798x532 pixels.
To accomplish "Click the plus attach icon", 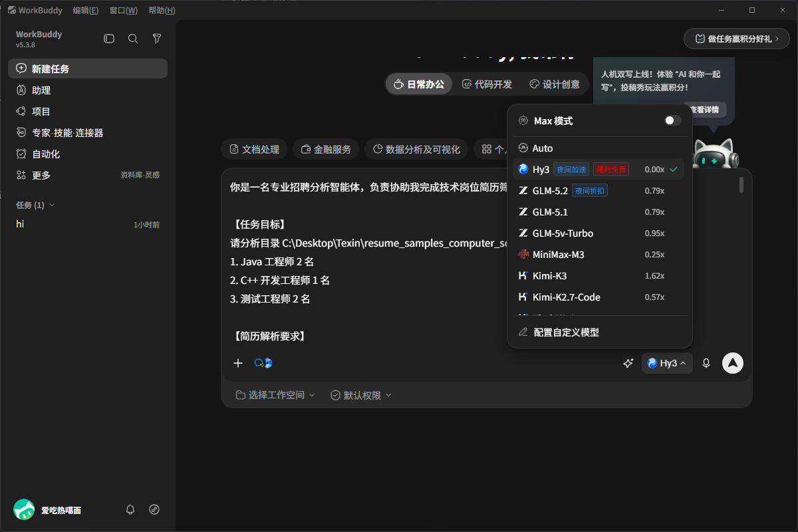I will click(238, 363).
